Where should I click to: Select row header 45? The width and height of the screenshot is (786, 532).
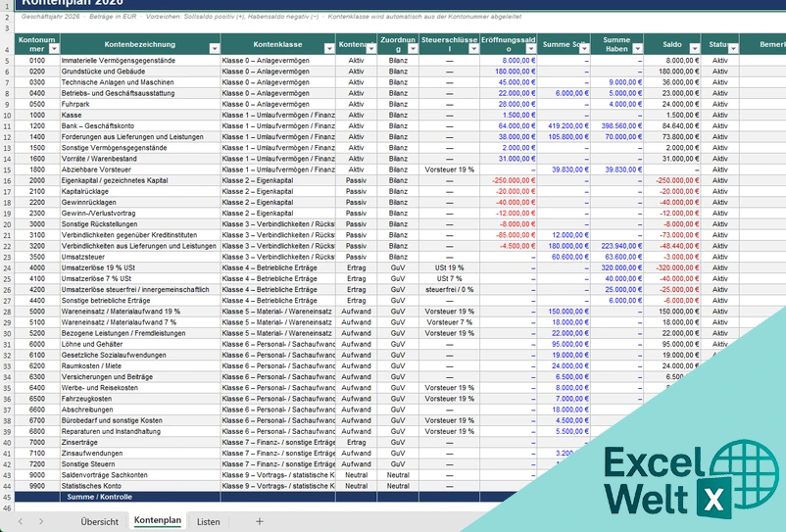tap(7, 498)
